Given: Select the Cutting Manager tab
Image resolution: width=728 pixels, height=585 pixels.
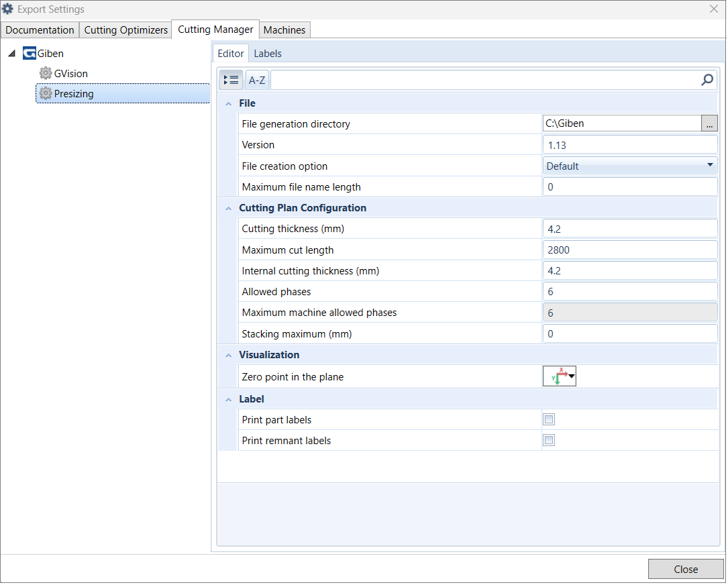Looking at the screenshot, I should (x=215, y=30).
